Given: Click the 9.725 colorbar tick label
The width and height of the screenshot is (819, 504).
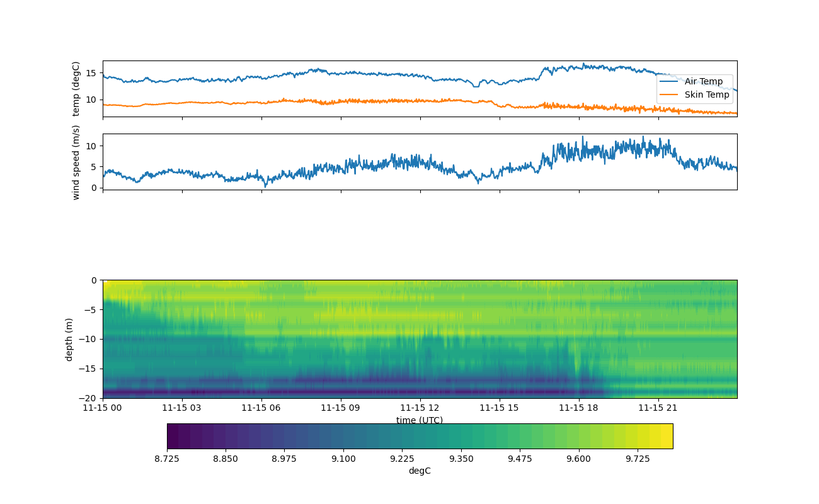Looking at the screenshot, I should [x=638, y=459].
